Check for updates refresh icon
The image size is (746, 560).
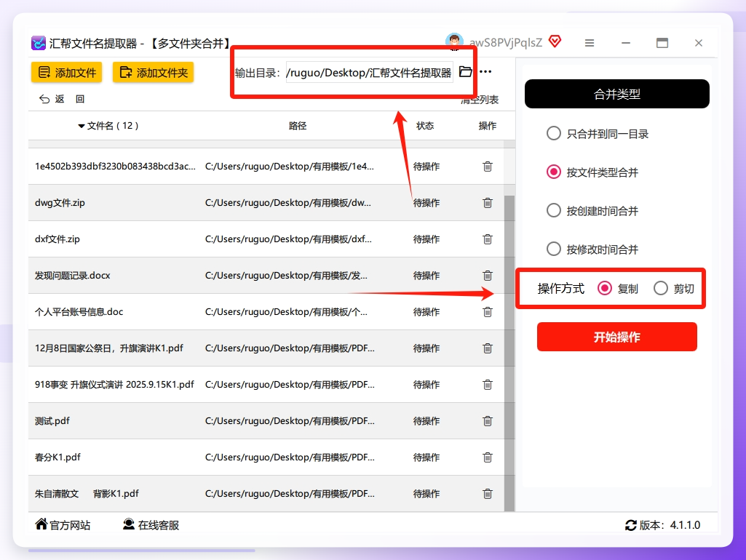pos(631,525)
